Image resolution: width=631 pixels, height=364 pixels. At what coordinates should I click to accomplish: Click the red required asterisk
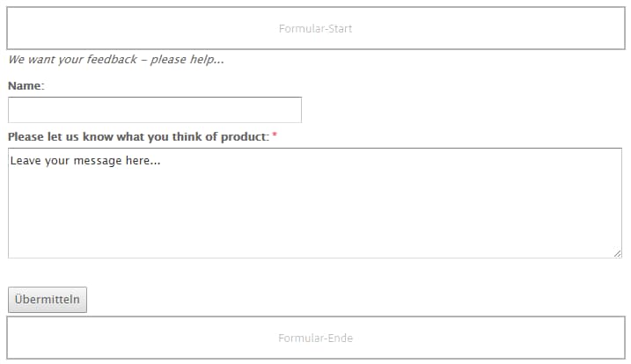coord(275,135)
